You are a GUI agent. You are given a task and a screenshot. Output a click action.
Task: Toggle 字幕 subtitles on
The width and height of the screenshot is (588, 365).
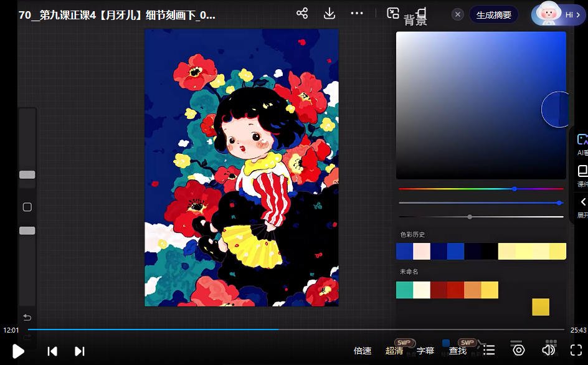tap(425, 350)
